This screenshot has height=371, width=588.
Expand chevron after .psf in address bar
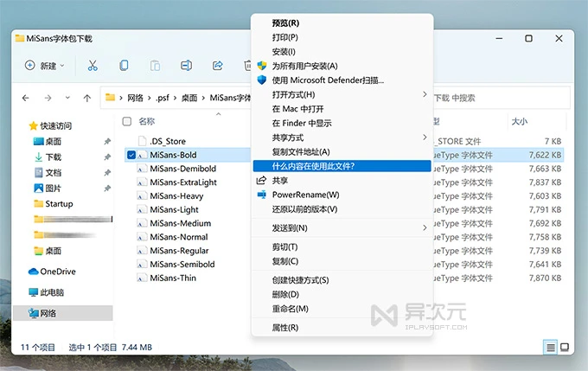176,98
